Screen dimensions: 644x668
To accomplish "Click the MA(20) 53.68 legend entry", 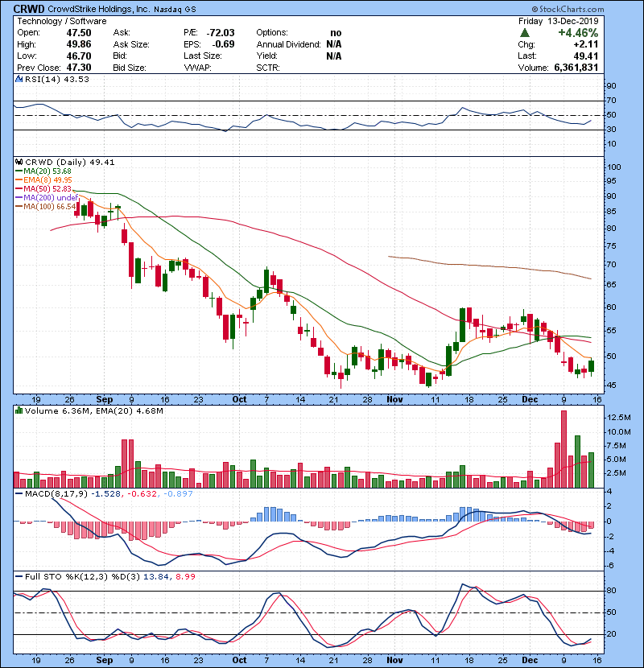I will pyautogui.click(x=47, y=171).
